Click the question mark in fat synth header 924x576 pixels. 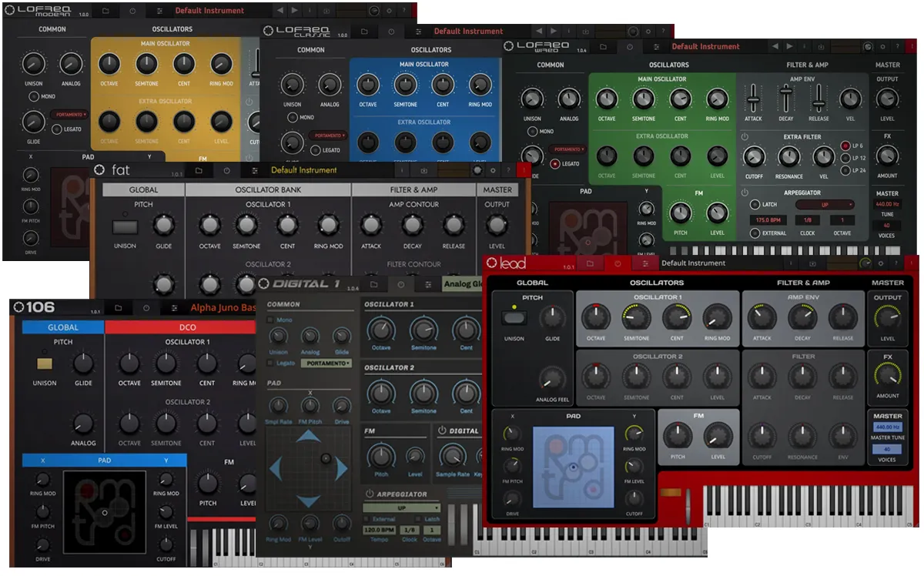507,170
